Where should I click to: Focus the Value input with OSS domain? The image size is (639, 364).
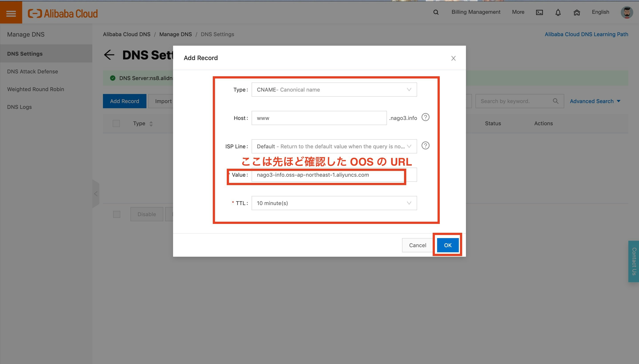click(334, 175)
